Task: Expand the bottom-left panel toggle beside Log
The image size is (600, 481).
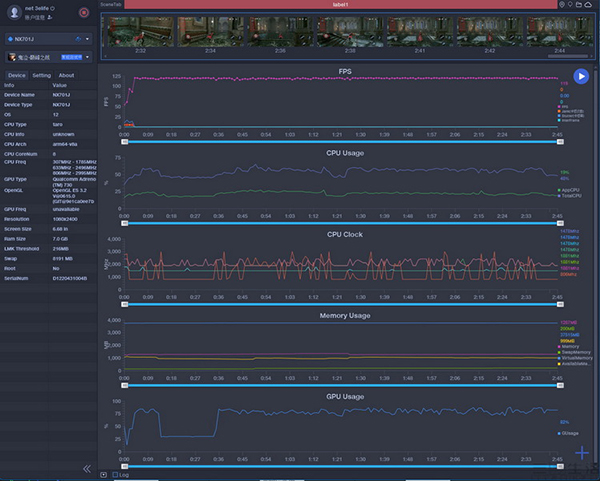Action: click(103, 474)
